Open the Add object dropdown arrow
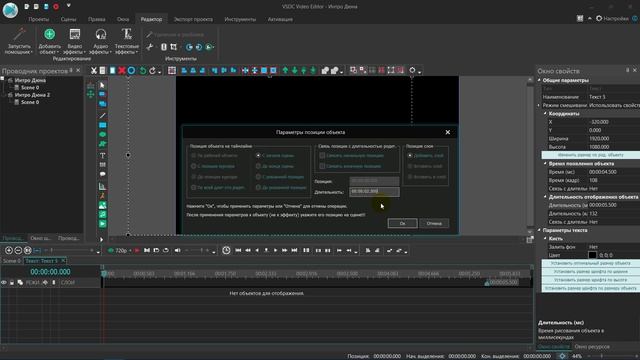This screenshot has width=640, height=360. pos(58,53)
